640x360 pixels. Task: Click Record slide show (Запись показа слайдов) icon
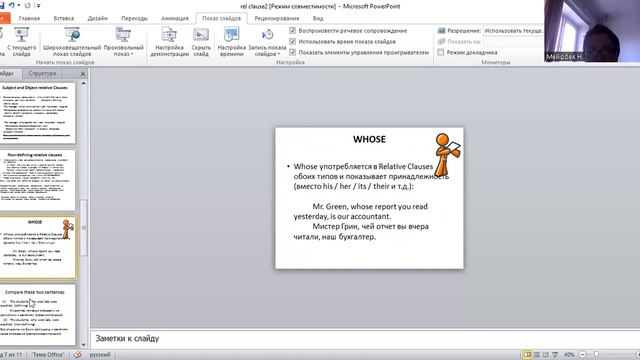pyautogui.click(x=267, y=36)
